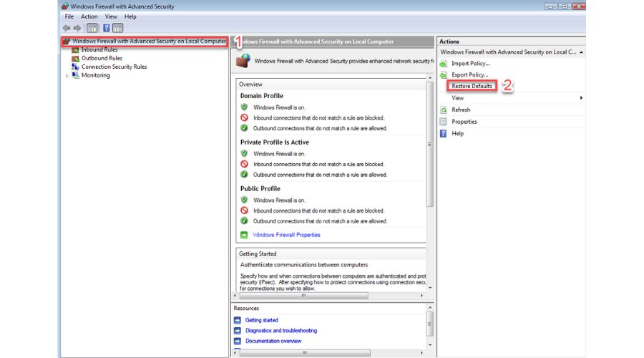
Task: Open the View menu in menu bar
Action: 111,16
